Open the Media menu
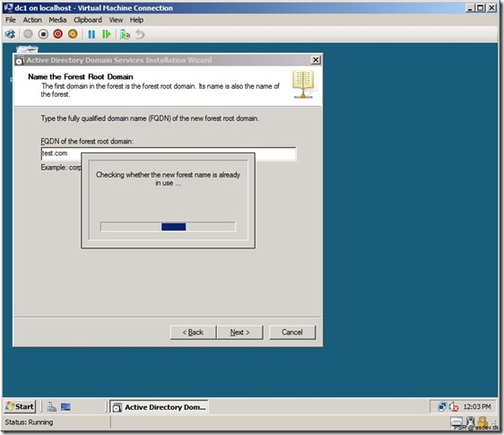The height and width of the screenshot is (435, 504). [x=57, y=20]
